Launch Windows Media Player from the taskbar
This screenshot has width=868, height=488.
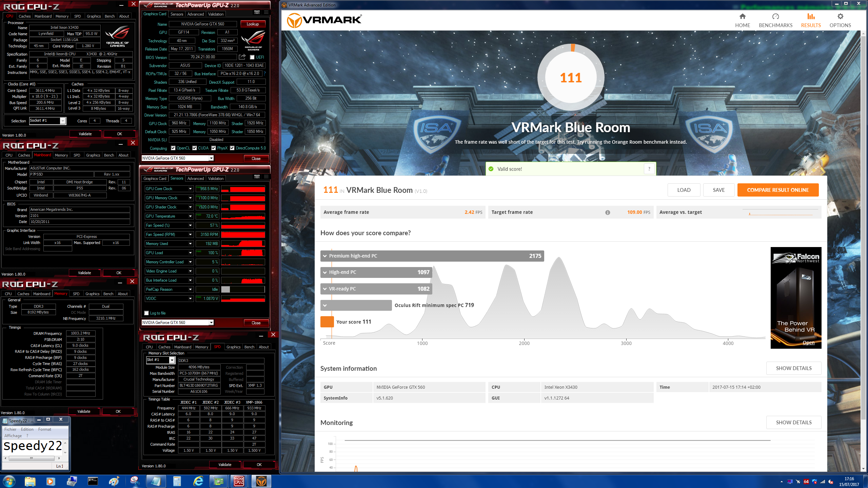click(51, 481)
